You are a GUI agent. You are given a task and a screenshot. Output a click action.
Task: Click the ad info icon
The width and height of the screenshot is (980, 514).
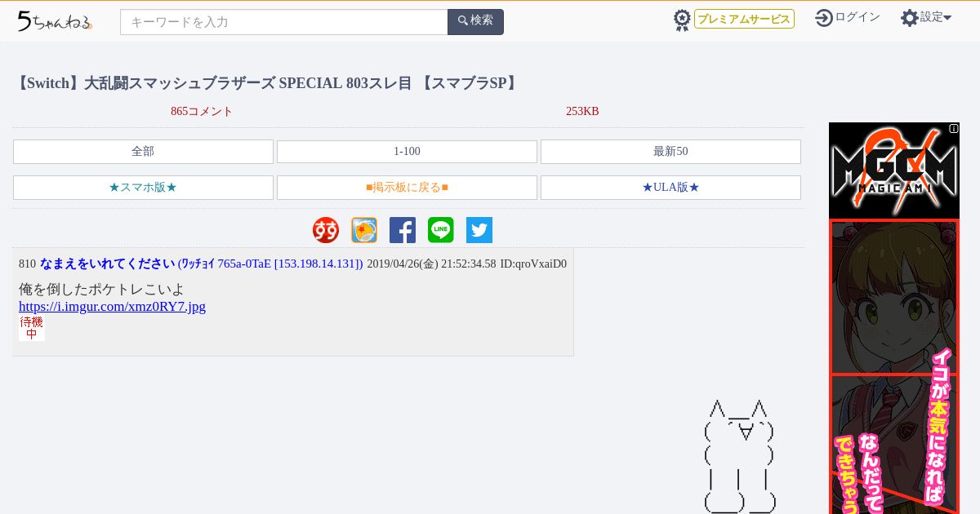tap(953, 128)
